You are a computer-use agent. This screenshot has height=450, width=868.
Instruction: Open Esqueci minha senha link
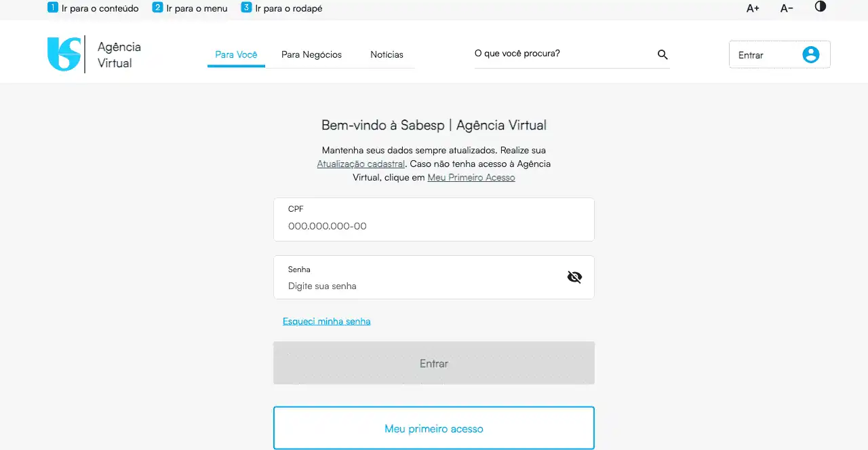(326, 321)
